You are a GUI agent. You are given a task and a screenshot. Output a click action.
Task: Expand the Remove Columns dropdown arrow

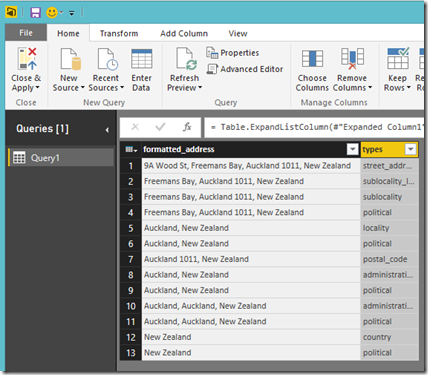point(370,88)
